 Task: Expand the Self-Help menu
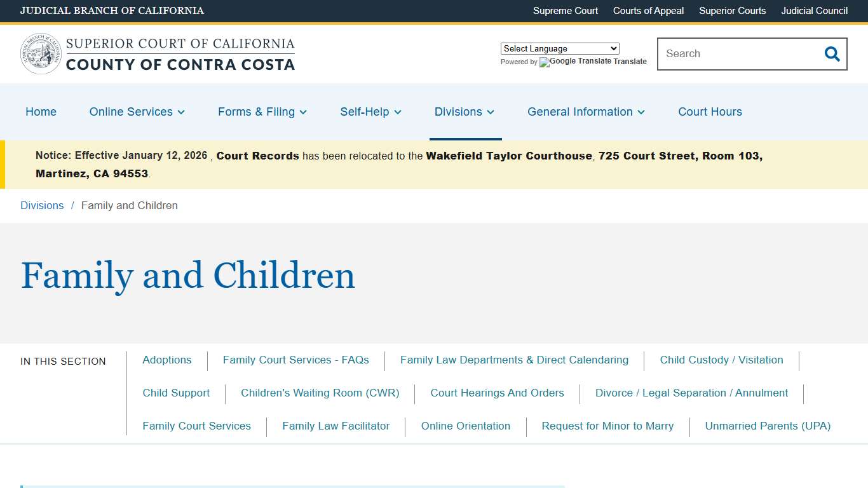point(370,112)
